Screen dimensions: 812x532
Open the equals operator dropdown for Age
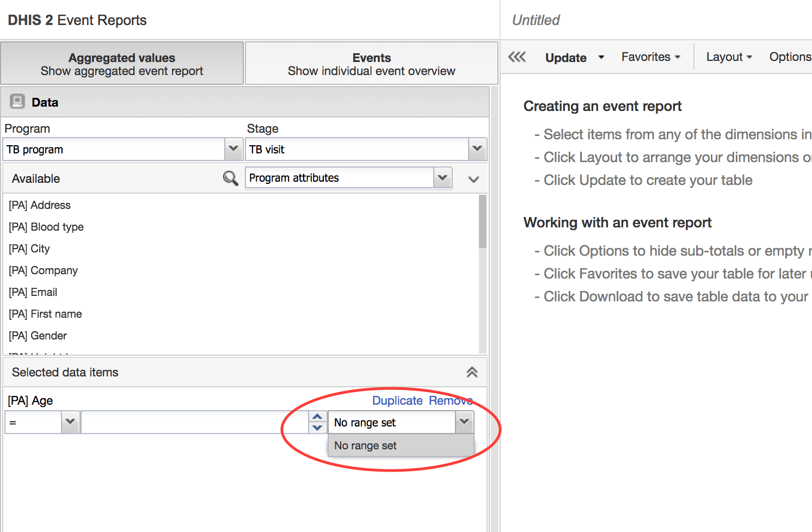pos(70,422)
